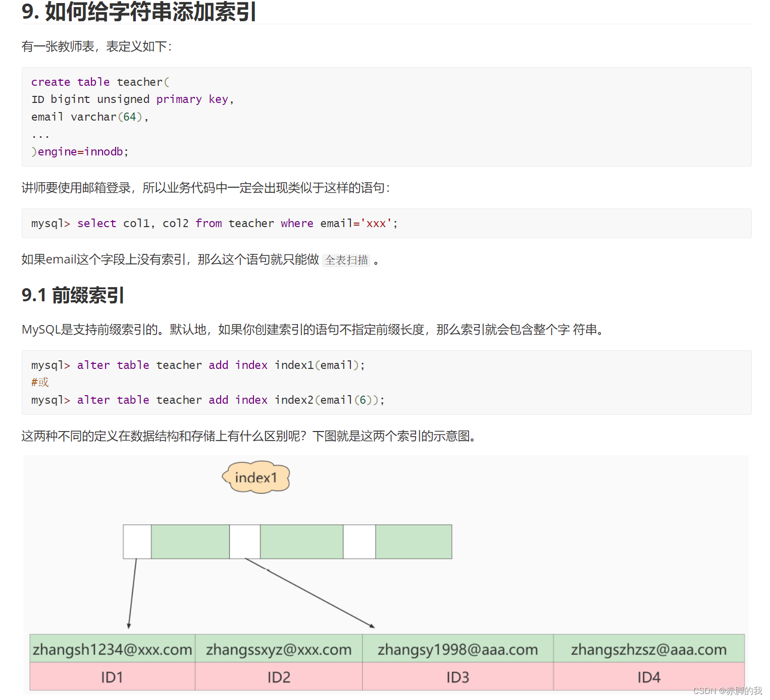This screenshot has height=700, width=770.
Task: Click the create table teacher code block
Action: (x=202, y=117)
